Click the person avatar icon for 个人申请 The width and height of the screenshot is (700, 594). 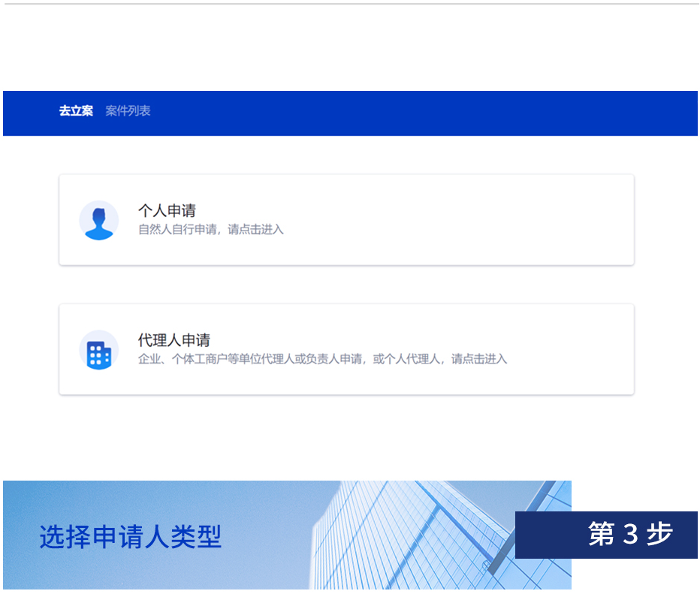[99, 221]
